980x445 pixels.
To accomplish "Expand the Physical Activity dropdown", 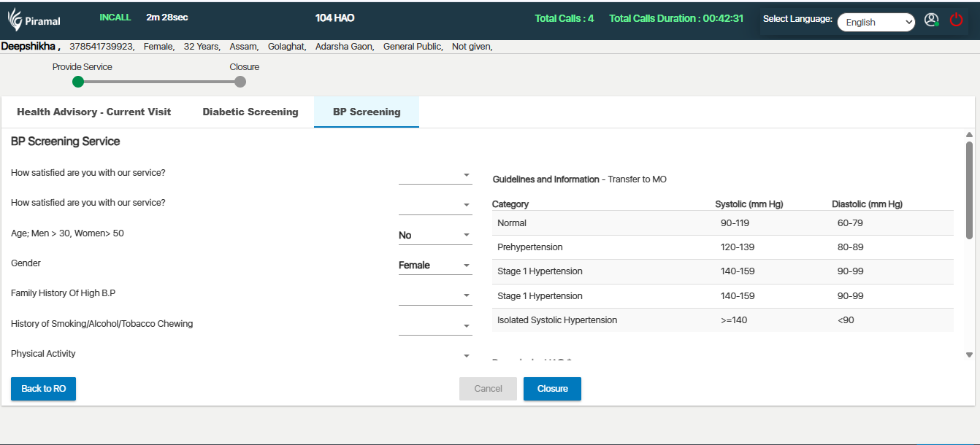I will pos(435,355).
